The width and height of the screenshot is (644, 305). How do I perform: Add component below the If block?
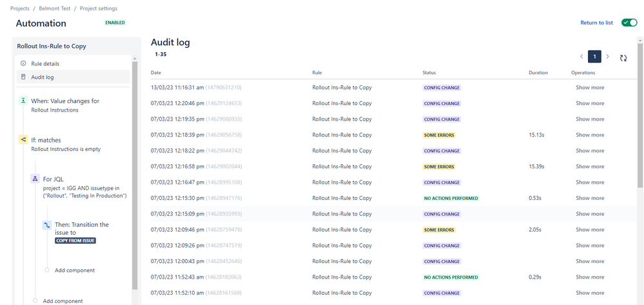point(63,301)
